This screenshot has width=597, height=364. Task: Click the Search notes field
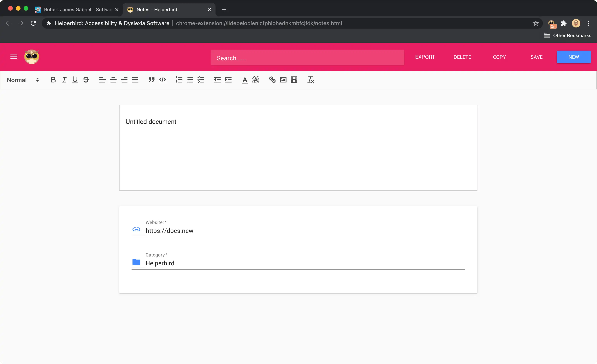click(307, 58)
